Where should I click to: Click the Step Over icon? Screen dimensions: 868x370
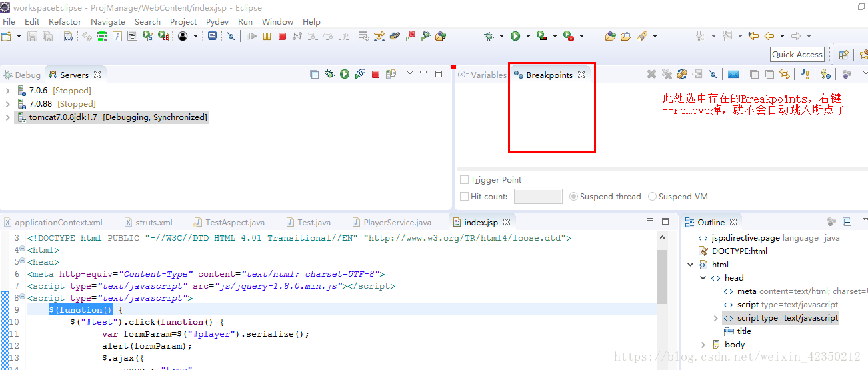coord(328,36)
